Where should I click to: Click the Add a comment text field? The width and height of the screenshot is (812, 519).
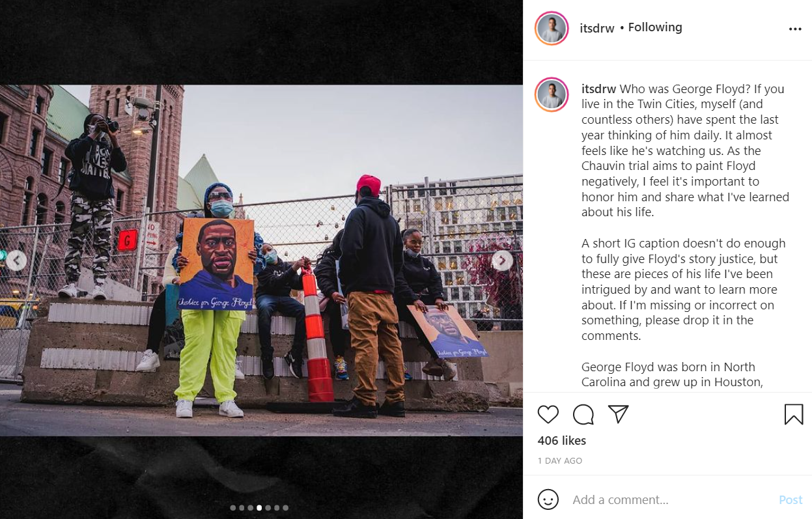671,500
